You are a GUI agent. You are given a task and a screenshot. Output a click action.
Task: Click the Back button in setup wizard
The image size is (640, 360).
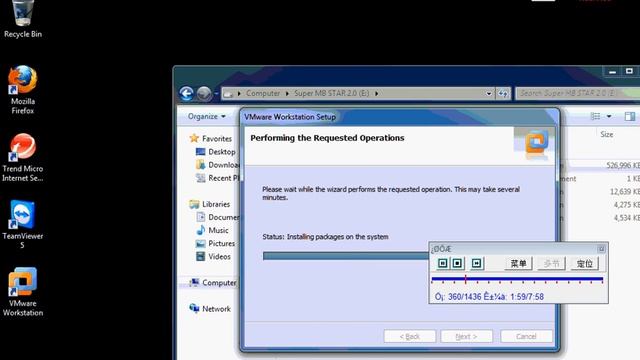click(410, 336)
